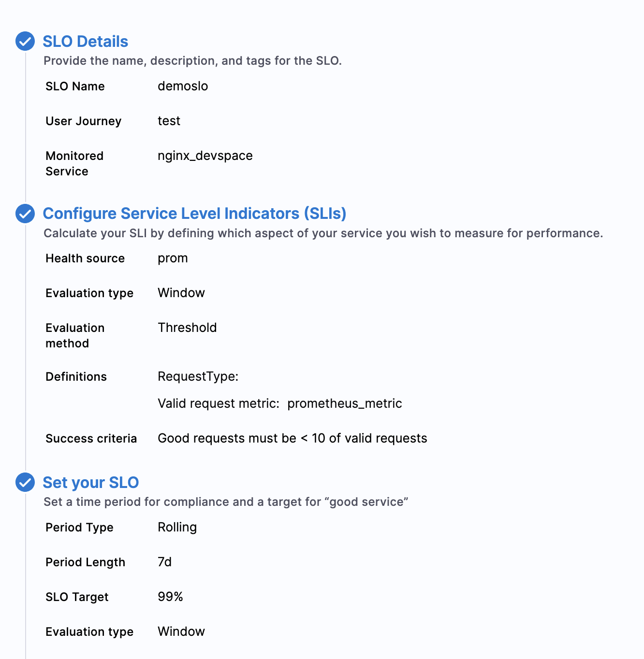Open the Set your SLO heading

coord(90,483)
